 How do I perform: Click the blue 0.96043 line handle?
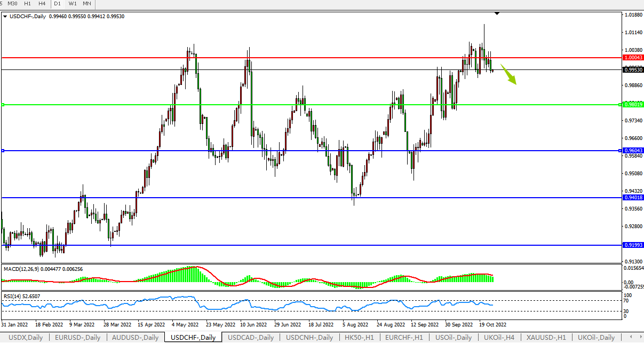point(3,151)
